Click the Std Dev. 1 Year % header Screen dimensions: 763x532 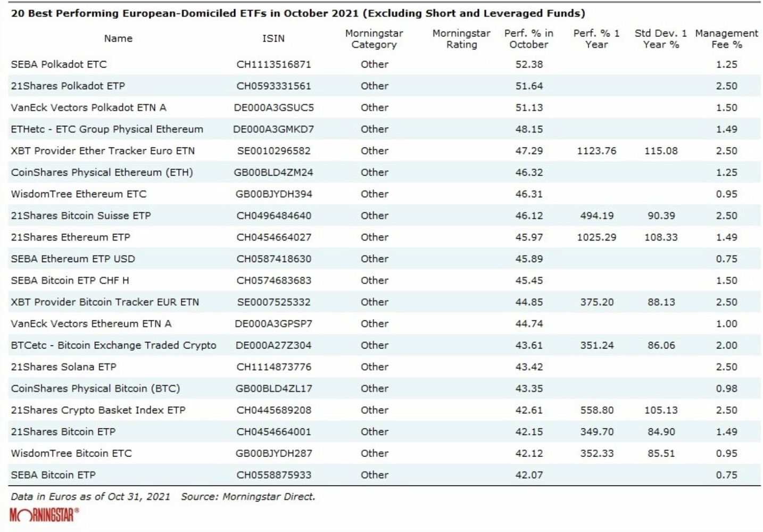661,39
